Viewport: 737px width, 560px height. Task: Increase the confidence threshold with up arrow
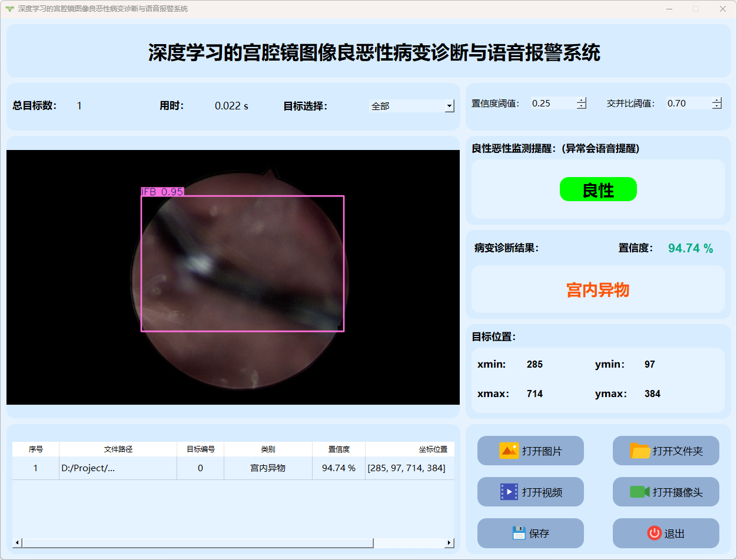pos(582,100)
